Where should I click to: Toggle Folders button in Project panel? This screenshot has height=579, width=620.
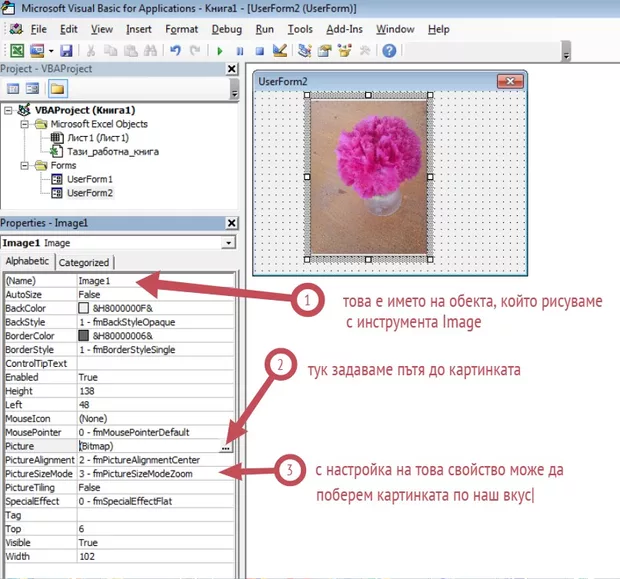[58, 90]
